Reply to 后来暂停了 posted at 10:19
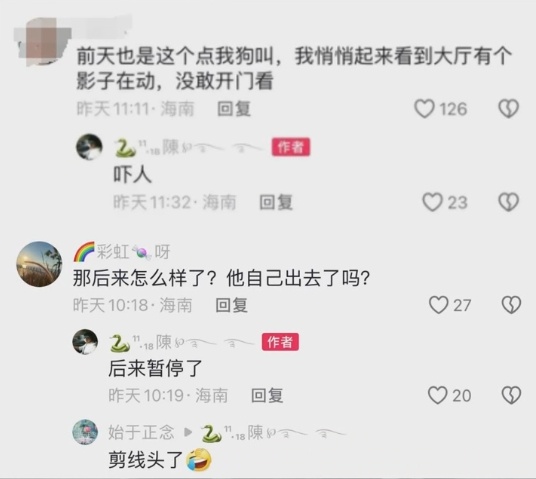Viewport: 536px width, 479px height. pos(267,396)
